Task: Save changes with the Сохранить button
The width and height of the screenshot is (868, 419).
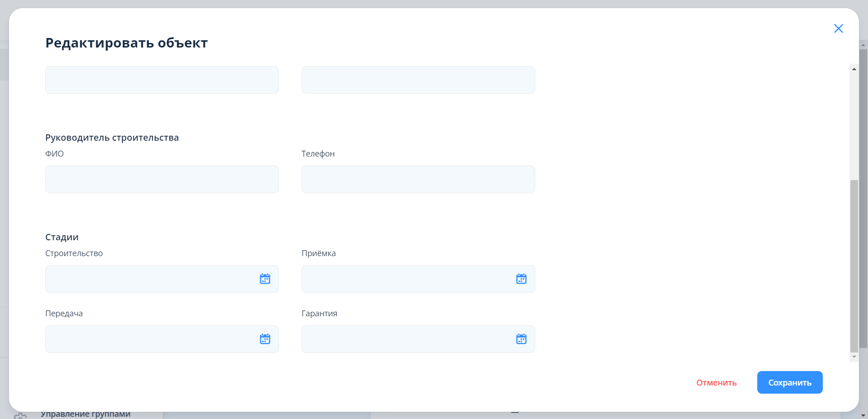Action: 790,383
